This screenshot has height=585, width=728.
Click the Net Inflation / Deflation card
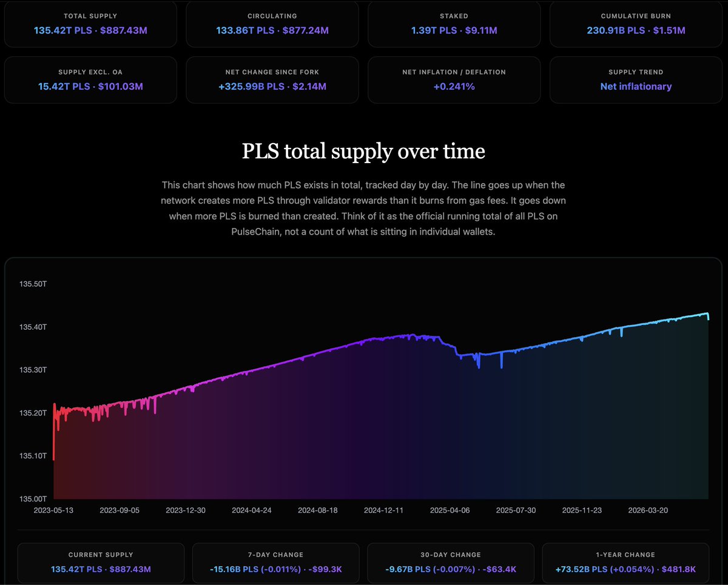(454, 80)
